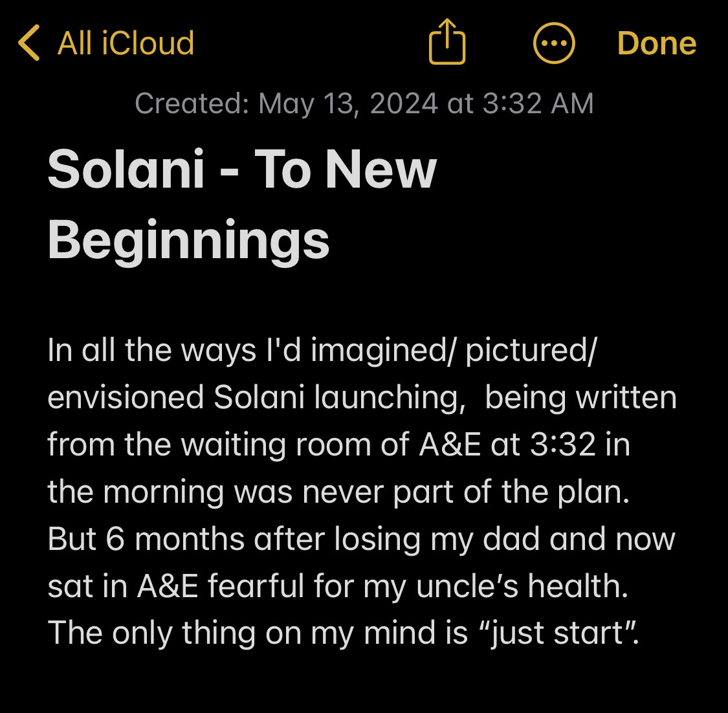
Task: Tap the Created date timestamp
Action: 364,103
